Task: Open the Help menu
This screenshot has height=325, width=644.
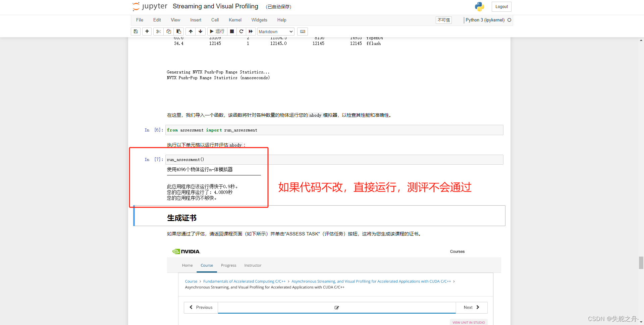Action: click(x=282, y=20)
